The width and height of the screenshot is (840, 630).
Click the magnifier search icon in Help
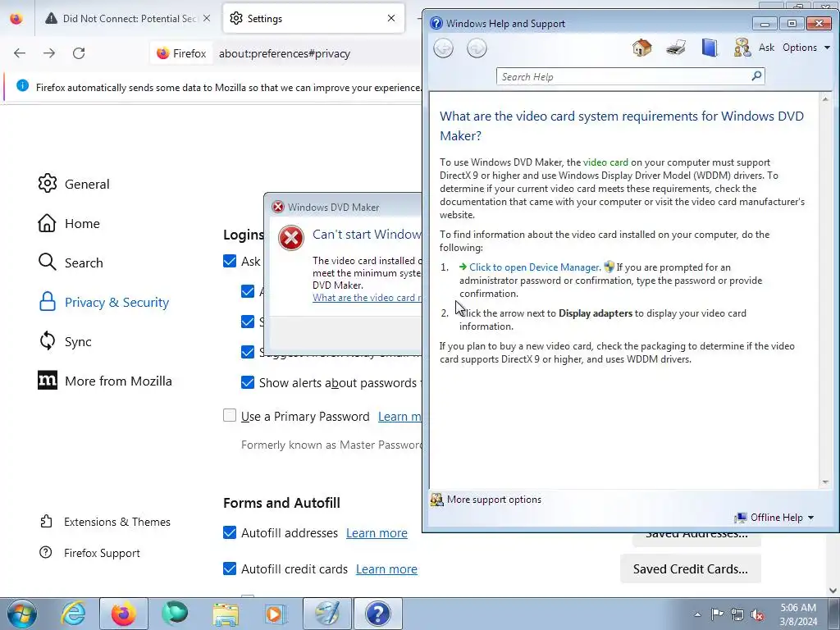[756, 76]
